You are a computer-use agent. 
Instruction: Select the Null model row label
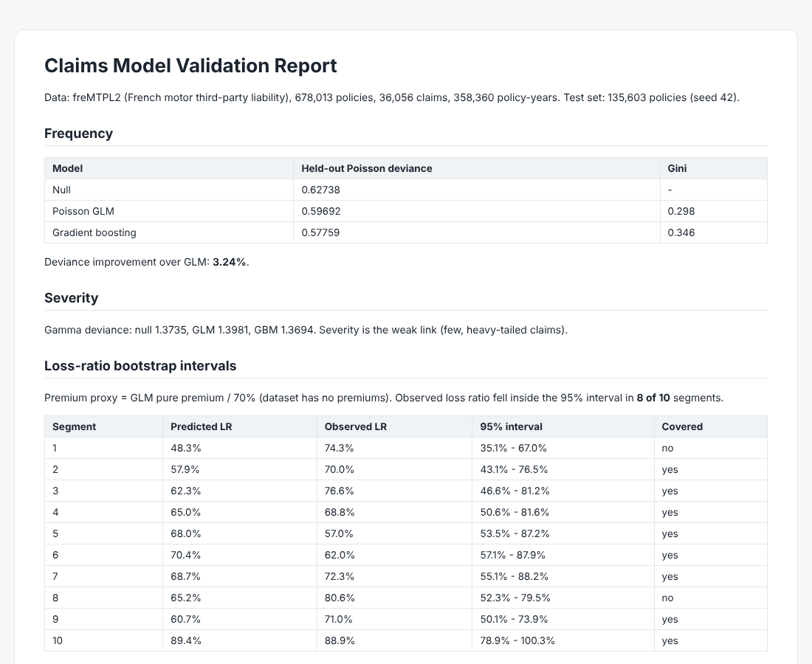pyautogui.click(x=61, y=190)
